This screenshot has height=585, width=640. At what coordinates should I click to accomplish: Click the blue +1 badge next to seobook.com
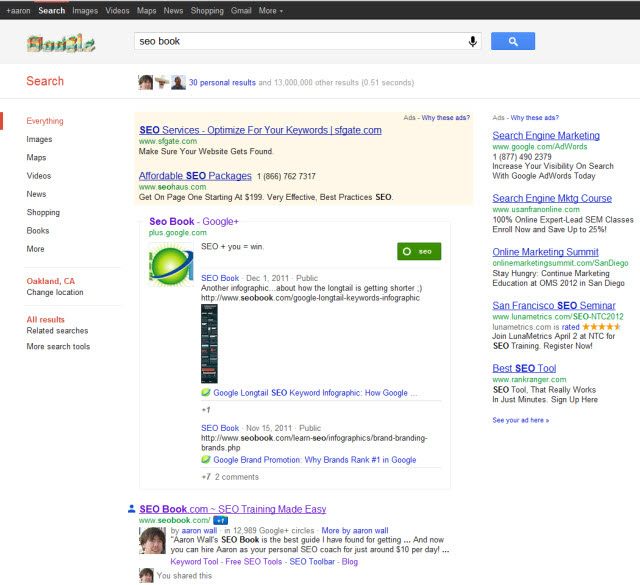click(x=221, y=520)
